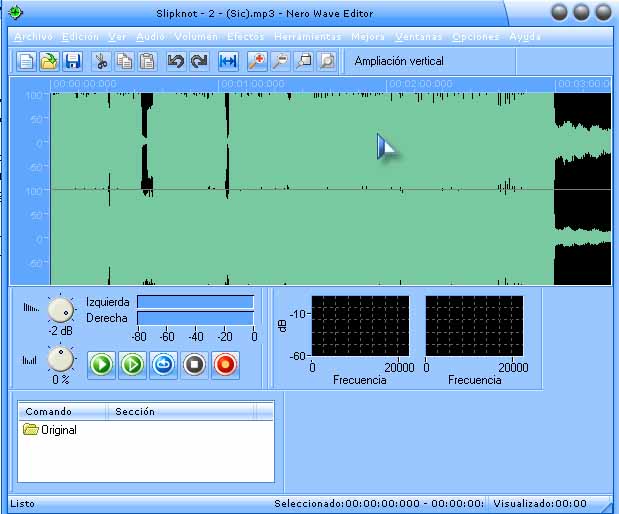Play all with the first green play button
The image size is (619, 514).
(101, 365)
